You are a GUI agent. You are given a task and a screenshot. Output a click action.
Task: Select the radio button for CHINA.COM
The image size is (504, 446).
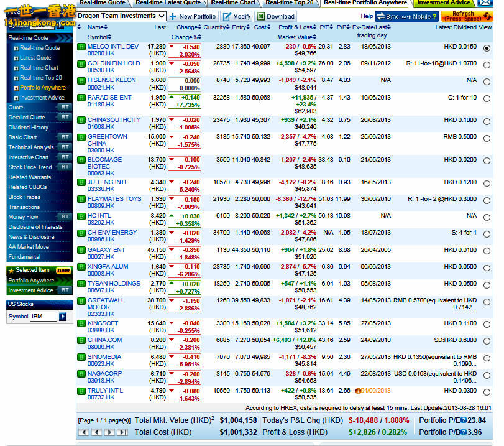(x=487, y=341)
